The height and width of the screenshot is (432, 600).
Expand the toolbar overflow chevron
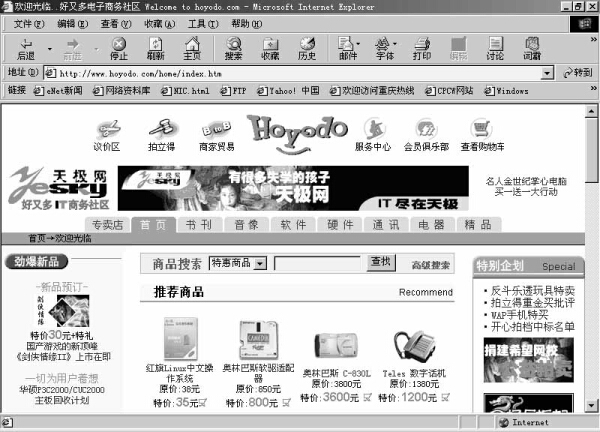click(593, 39)
